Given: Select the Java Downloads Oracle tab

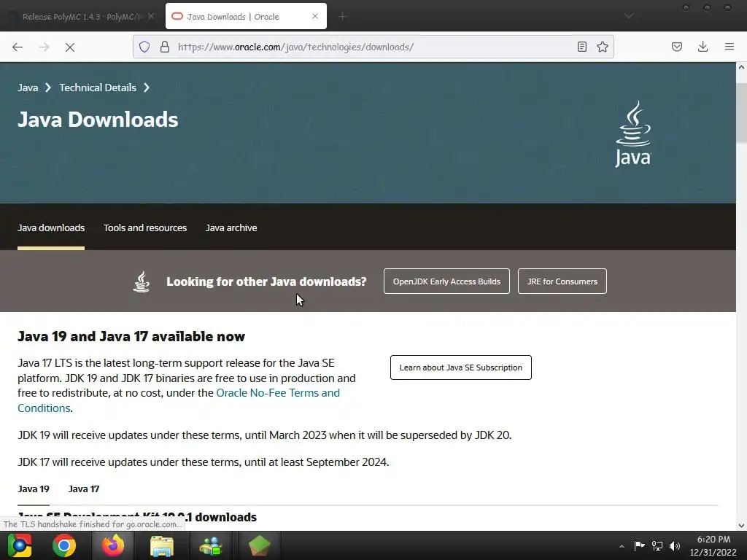Looking at the screenshot, I should pyautogui.click(x=246, y=17).
